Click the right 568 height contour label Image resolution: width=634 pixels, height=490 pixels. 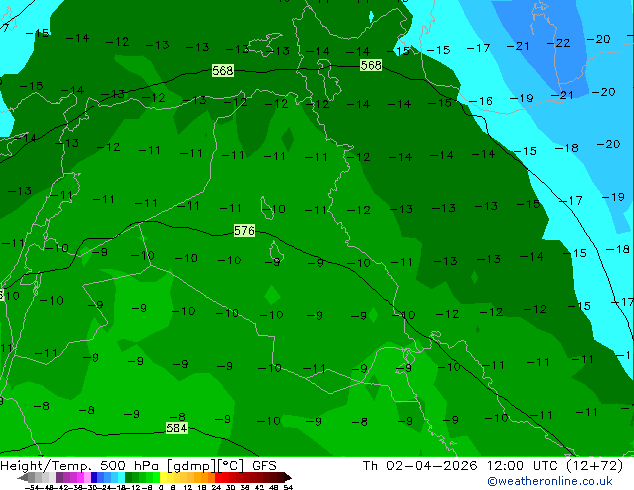click(371, 65)
